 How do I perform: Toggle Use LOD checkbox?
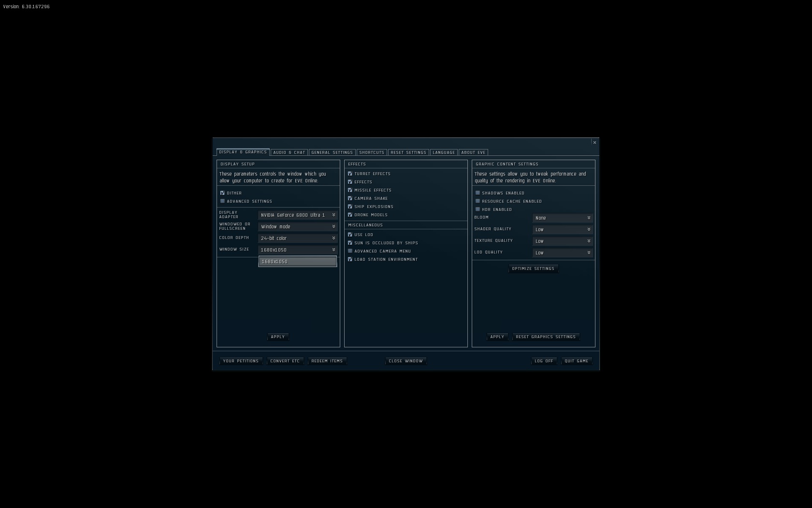pos(350,235)
